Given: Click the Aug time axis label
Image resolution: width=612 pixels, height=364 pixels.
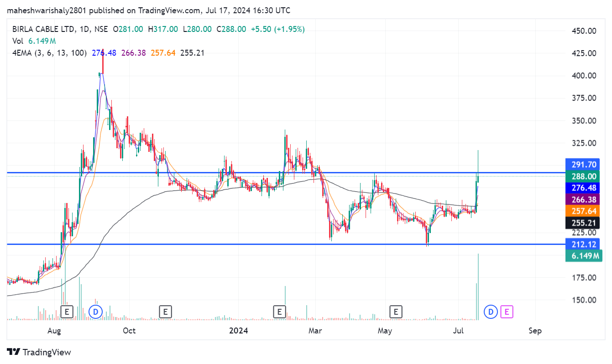Looking at the screenshot, I should [54, 331].
